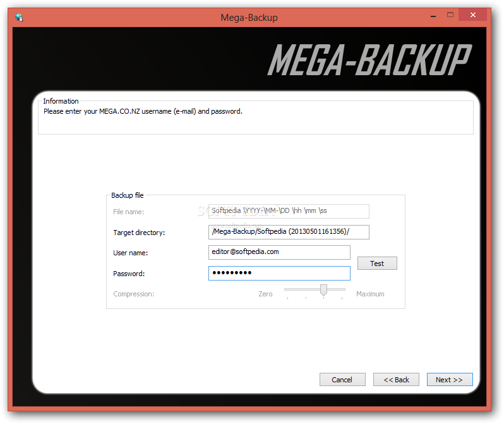The height and width of the screenshot is (424, 504).
Task: Click the 'Target directory:' label
Action: coord(139,233)
